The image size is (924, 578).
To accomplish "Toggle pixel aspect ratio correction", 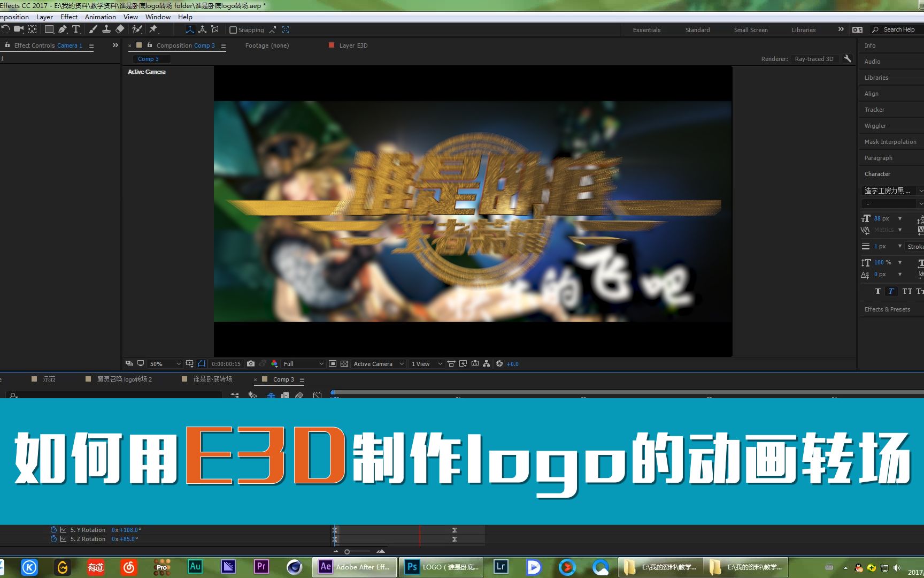I will coord(451,363).
